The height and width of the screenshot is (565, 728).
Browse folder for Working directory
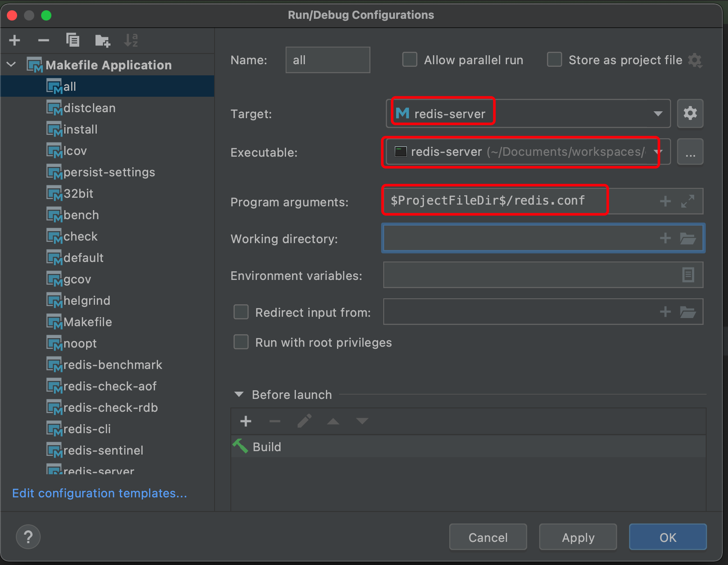[688, 238]
